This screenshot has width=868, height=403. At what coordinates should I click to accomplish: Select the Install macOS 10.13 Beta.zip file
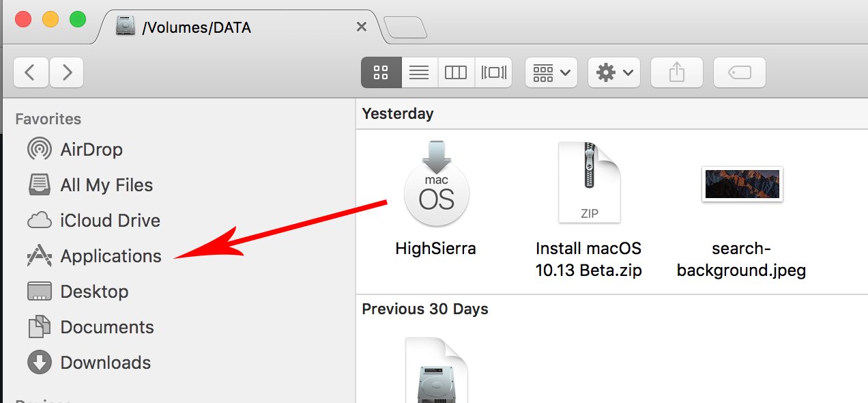[588, 182]
